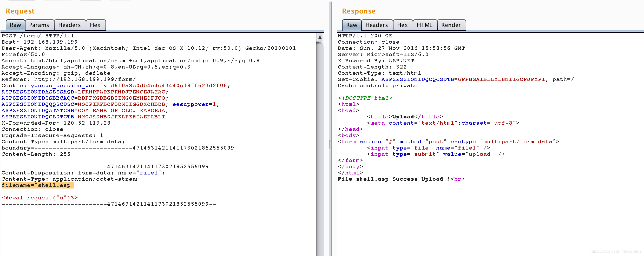This screenshot has width=644, height=256.
Task: Open the Response HTML tab
Action: (425, 25)
